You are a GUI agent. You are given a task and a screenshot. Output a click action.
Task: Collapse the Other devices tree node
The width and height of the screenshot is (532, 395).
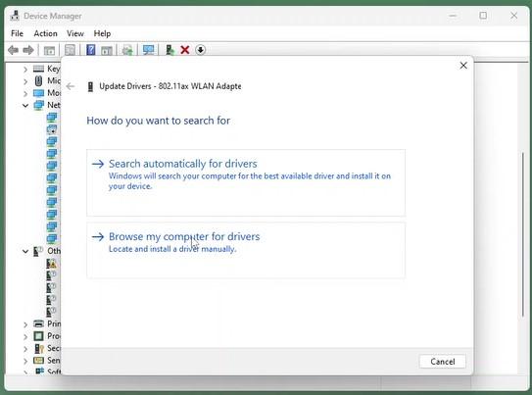coord(25,252)
